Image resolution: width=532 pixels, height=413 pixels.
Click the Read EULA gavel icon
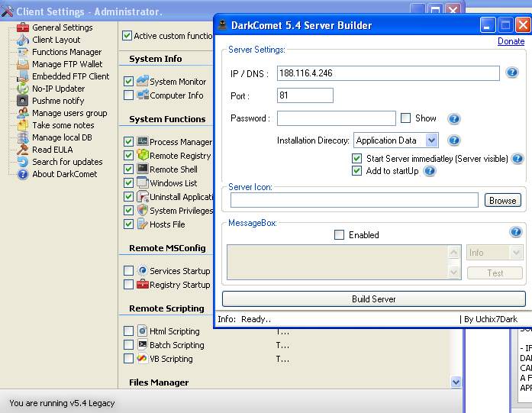coord(23,150)
